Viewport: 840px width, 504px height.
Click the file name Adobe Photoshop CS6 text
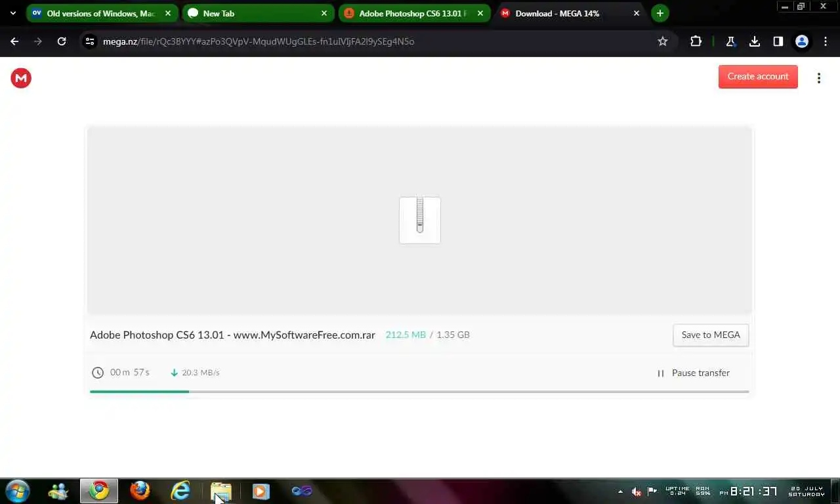(x=232, y=335)
